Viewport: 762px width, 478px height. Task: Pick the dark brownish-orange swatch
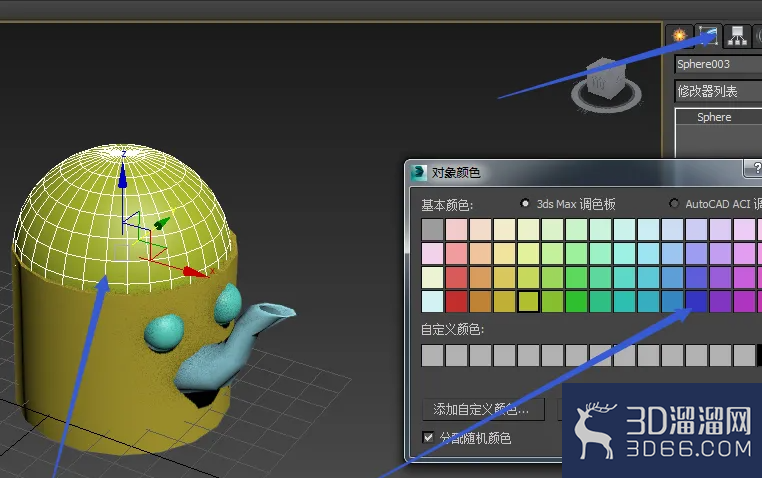[480, 301]
